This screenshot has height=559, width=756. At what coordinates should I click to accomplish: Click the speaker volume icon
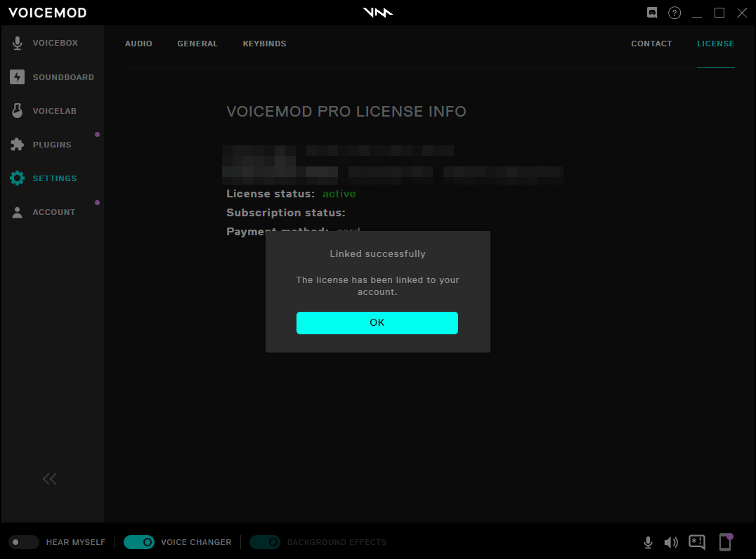click(671, 542)
